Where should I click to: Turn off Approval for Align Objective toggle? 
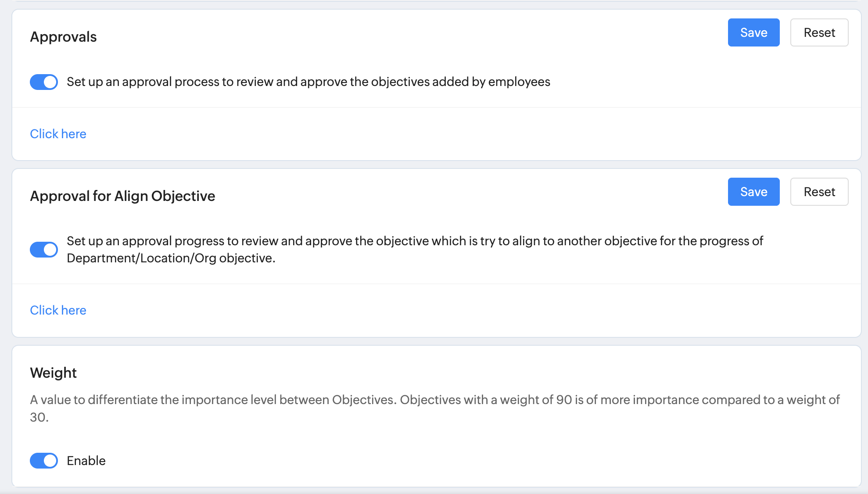tap(44, 250)
